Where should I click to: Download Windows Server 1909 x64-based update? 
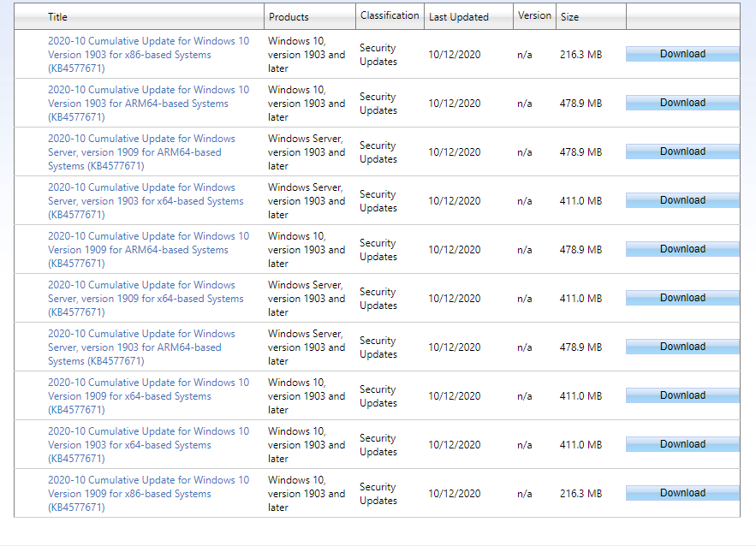click(x=682, y=298)
